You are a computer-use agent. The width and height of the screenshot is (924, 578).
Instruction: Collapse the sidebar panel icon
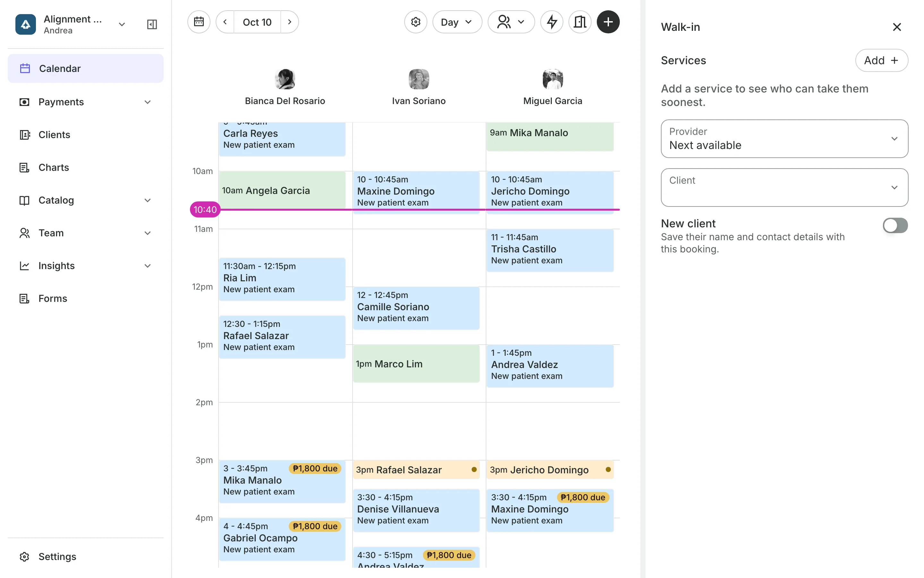pyautogui.click(x=152, y=24)
